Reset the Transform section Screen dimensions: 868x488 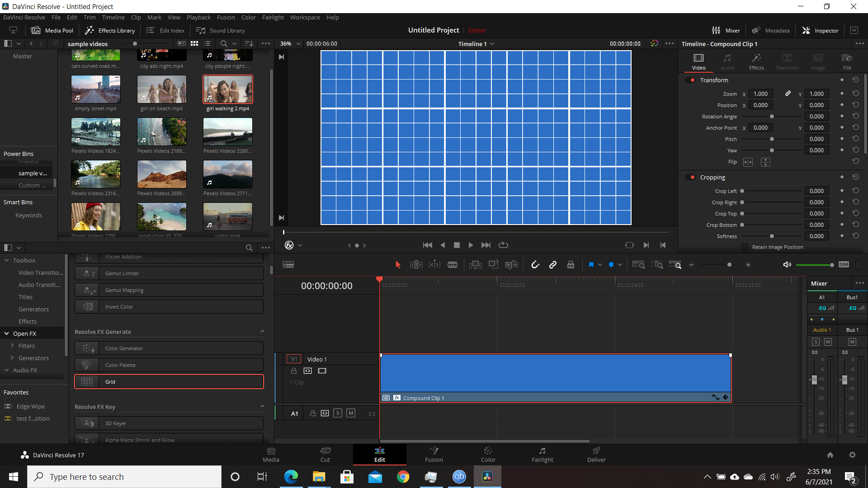(856, 80)
